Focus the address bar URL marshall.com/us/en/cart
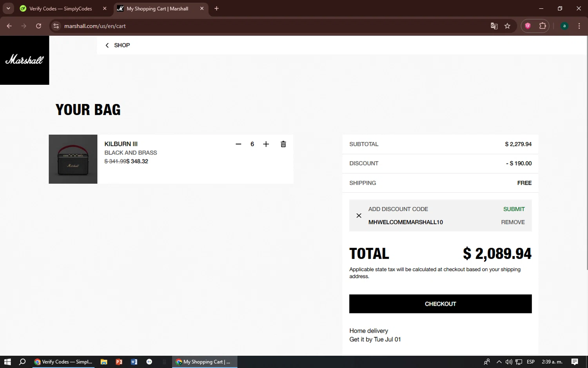588x368 pixels. 95,26
